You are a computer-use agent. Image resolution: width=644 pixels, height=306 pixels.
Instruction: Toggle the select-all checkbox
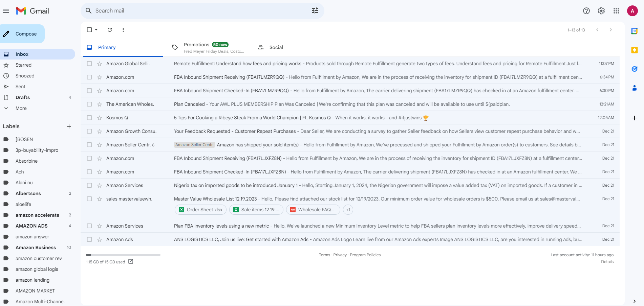pyautogui.click(x=89, y=30)
